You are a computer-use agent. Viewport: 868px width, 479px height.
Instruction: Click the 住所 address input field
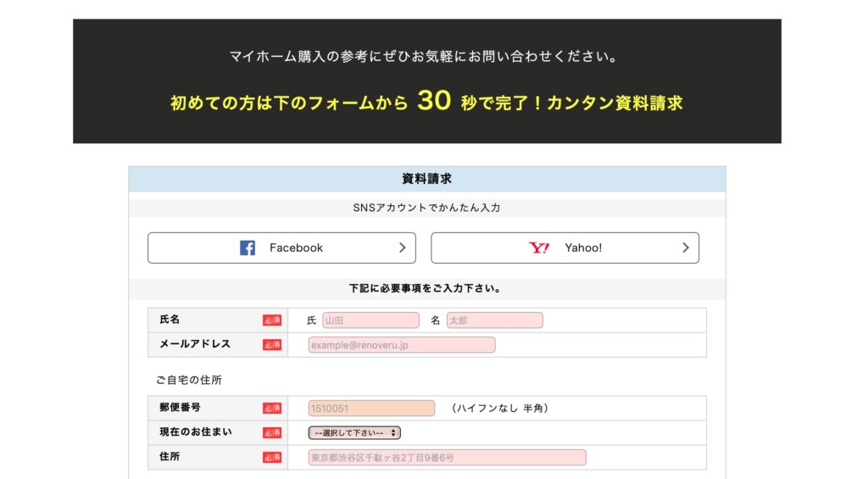[447, 458]
